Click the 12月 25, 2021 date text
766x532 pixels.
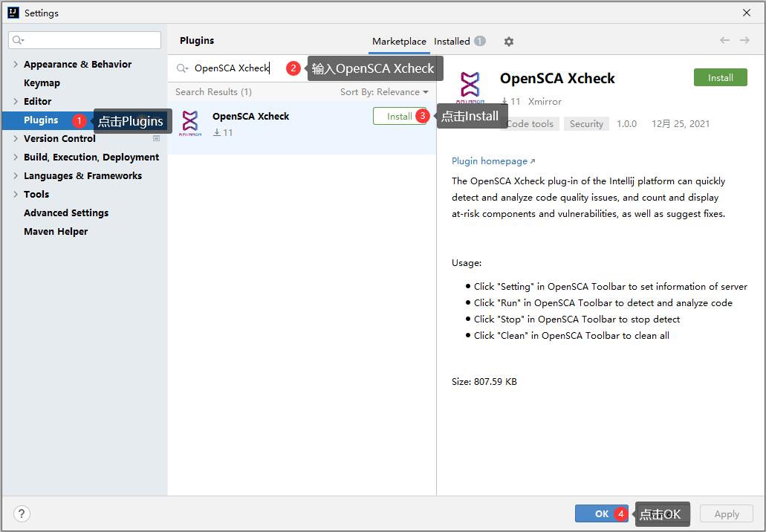(680, 123)
